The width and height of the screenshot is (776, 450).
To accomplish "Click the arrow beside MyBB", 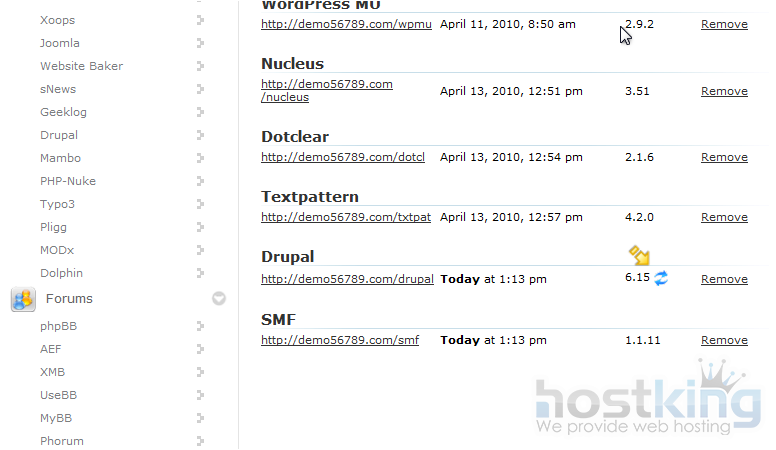I will point(201,418).
